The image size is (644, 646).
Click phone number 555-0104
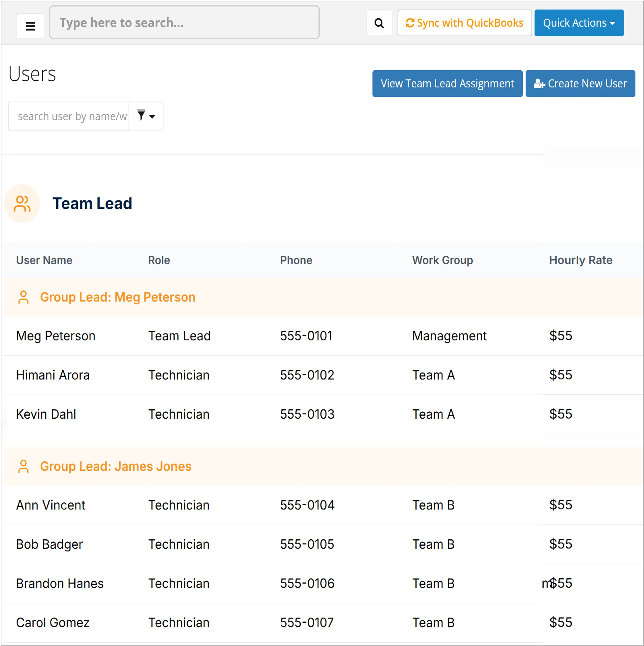point(307,505)
